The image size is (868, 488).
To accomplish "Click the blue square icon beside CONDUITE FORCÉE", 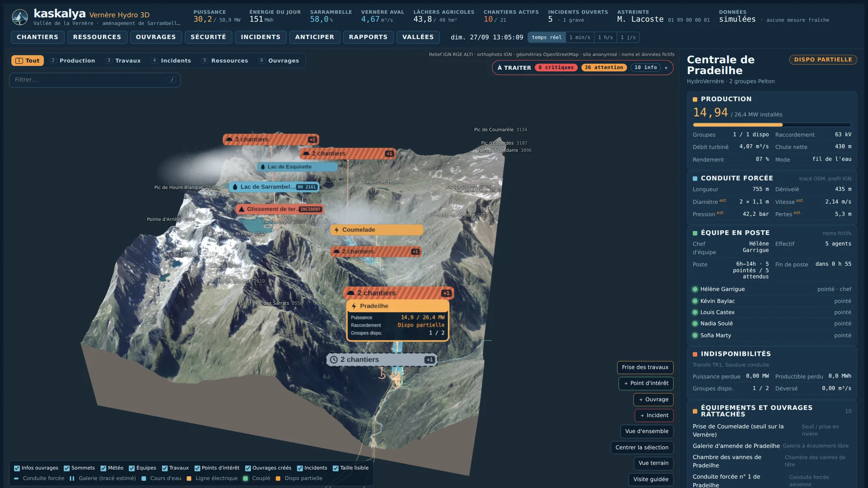I will (x=695, y=178).
